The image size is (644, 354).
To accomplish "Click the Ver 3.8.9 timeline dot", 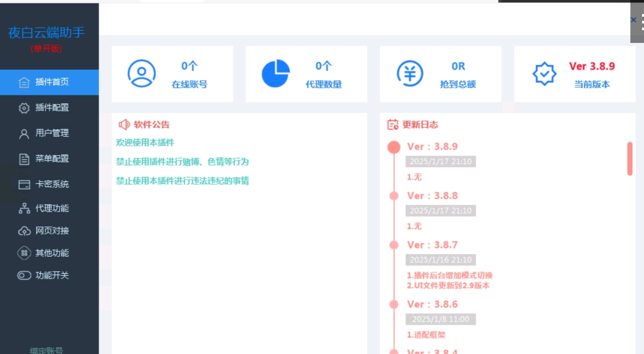I will click(394, 147).
